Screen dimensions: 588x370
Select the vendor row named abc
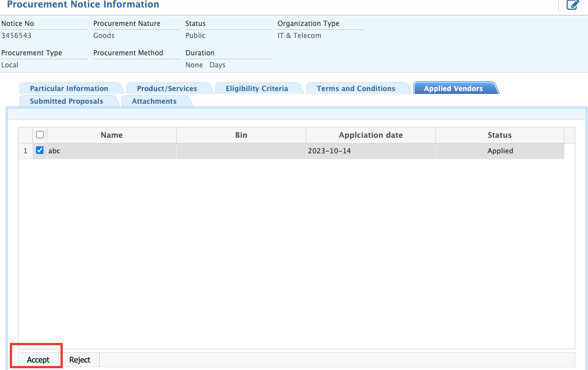click(112, 150)
